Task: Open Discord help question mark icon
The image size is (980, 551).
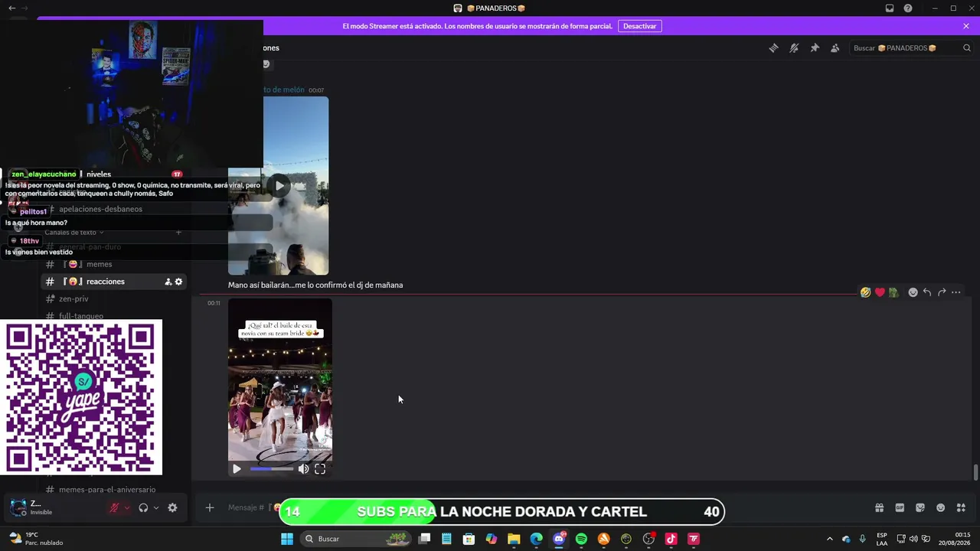Action: point(908,8)
